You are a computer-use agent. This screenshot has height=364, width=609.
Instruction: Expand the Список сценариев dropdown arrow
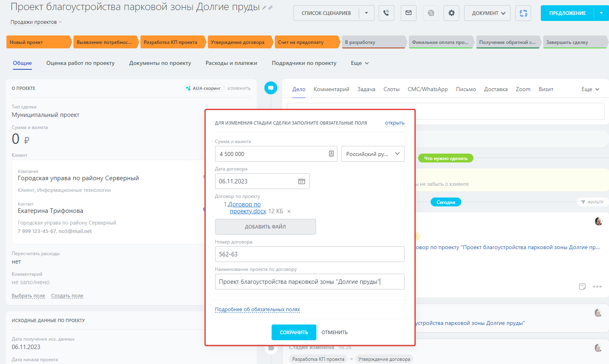(366, 13)
